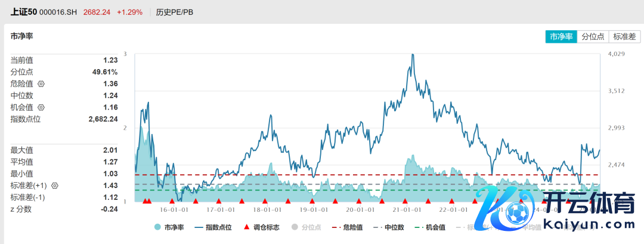
Task: Click the 000016.SH ticker code
Action: [63, 12]
